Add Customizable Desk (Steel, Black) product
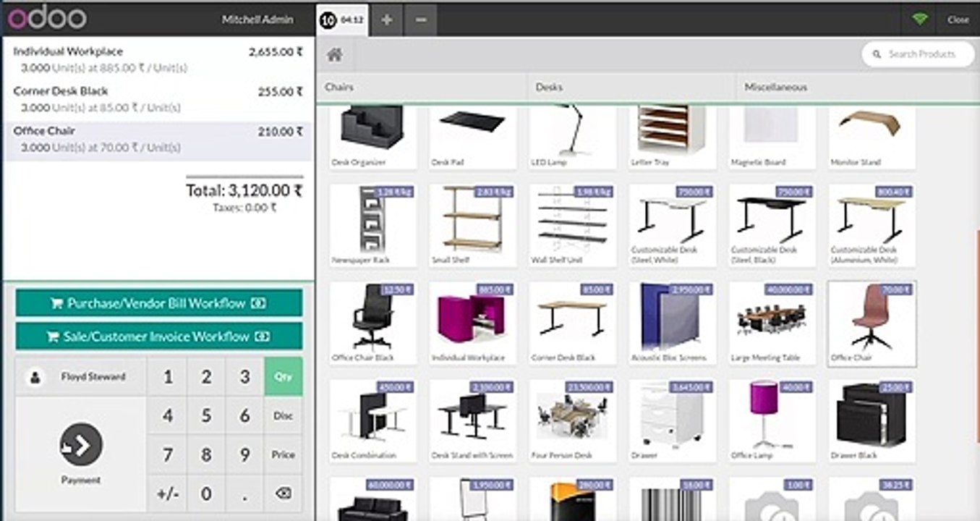 [772, 225]
